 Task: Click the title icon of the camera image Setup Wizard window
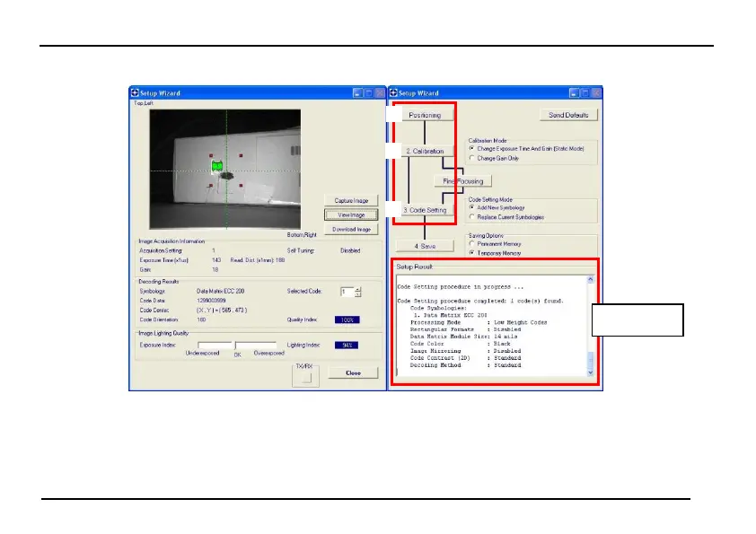(x=135, y=93)
